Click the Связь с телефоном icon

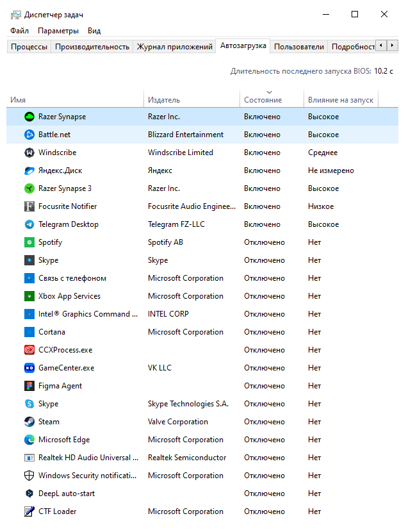pyautogui.click(x=29, y=278)
